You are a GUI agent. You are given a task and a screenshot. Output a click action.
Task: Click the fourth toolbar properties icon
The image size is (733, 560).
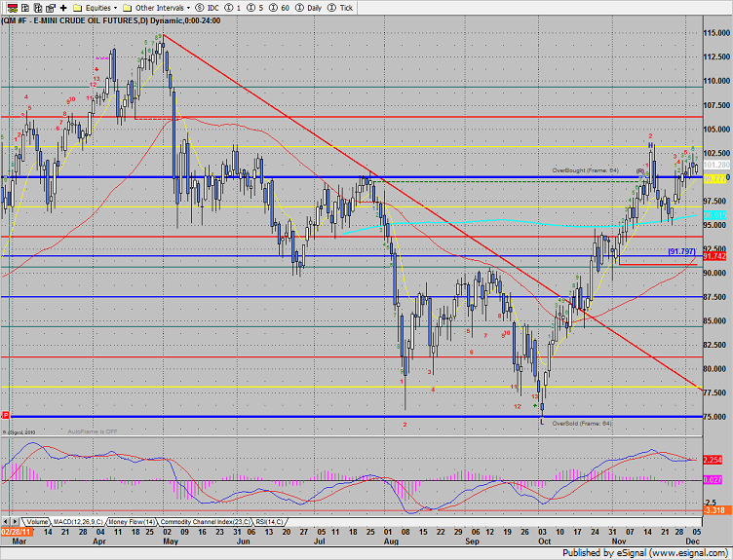click(x=51, y=8)
